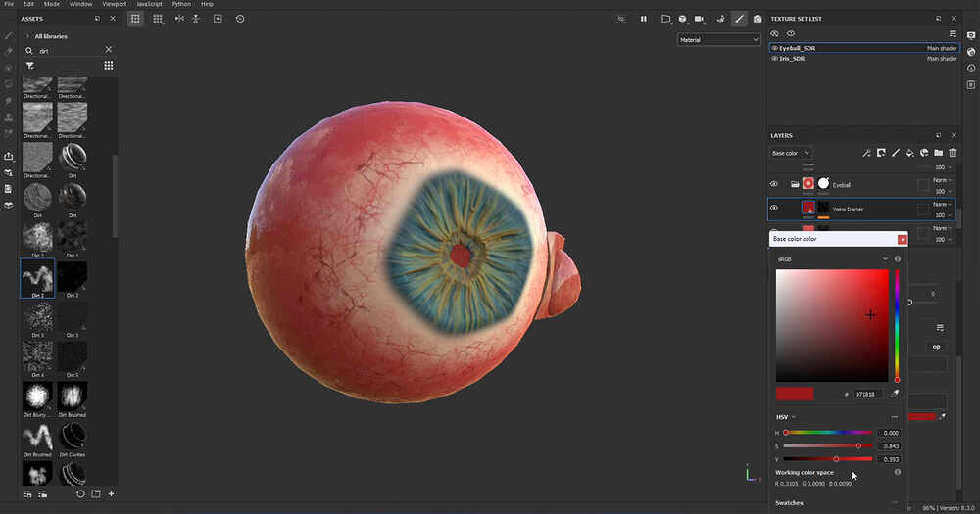Open the Viewport menu

pos(115,4)
